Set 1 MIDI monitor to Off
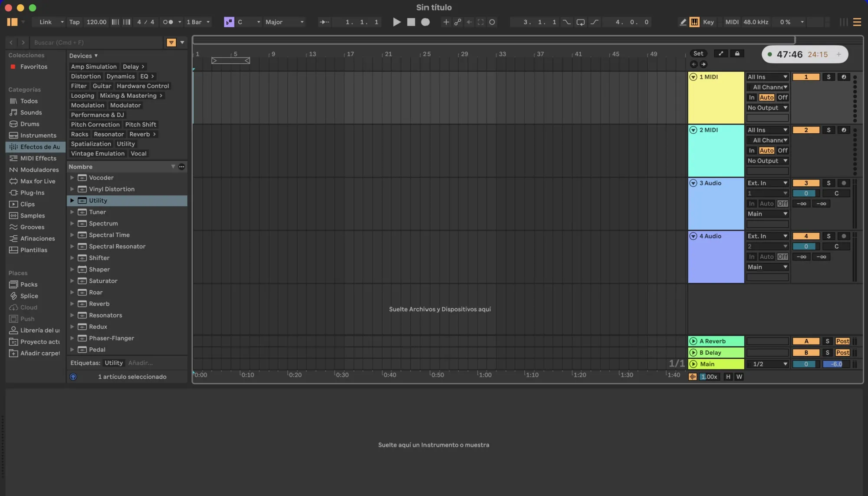This screenshot has height=496, width=868. coord(783,98)
